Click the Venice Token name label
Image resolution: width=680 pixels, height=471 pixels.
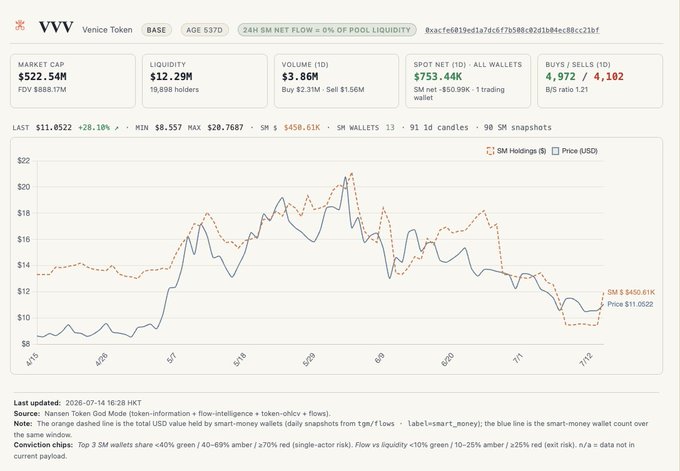[107, 30]
